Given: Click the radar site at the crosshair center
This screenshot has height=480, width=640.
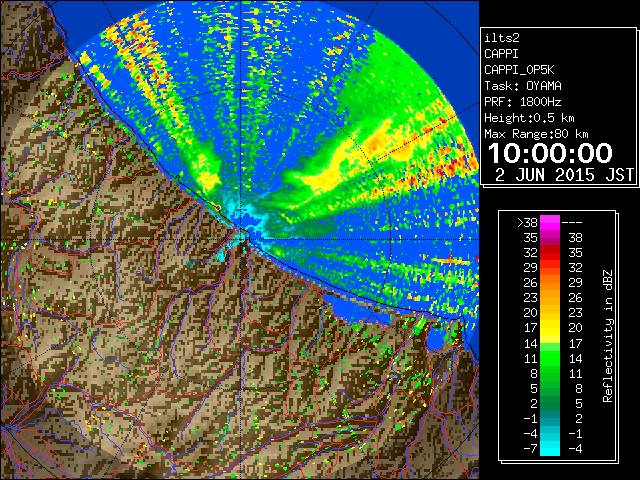Looking at the screenshot, I should [241, 239].
